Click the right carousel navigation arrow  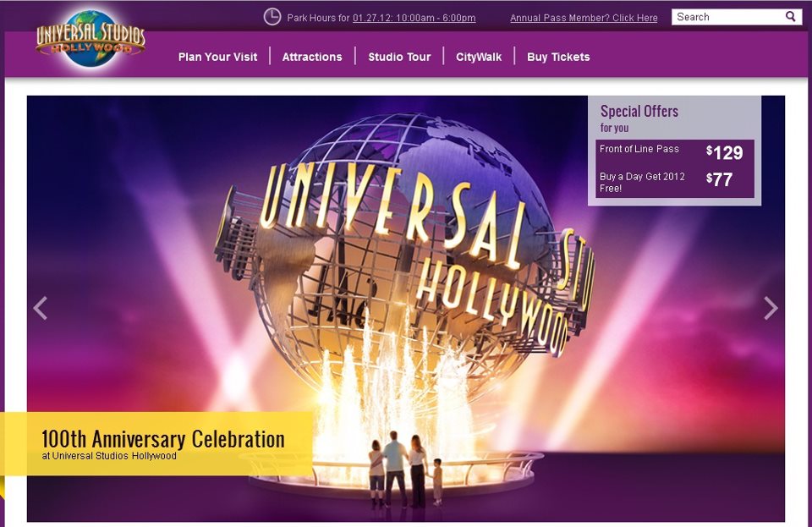point(771,308)
